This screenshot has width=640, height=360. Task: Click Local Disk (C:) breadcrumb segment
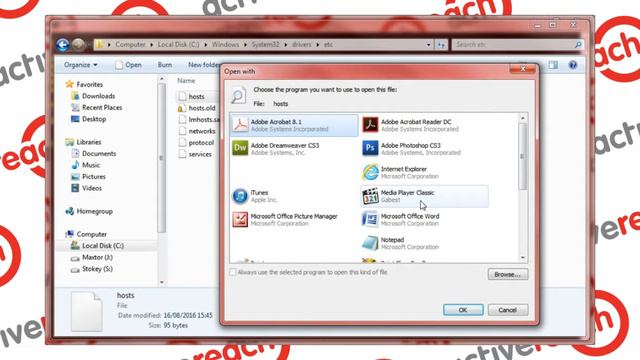(178, 44)
